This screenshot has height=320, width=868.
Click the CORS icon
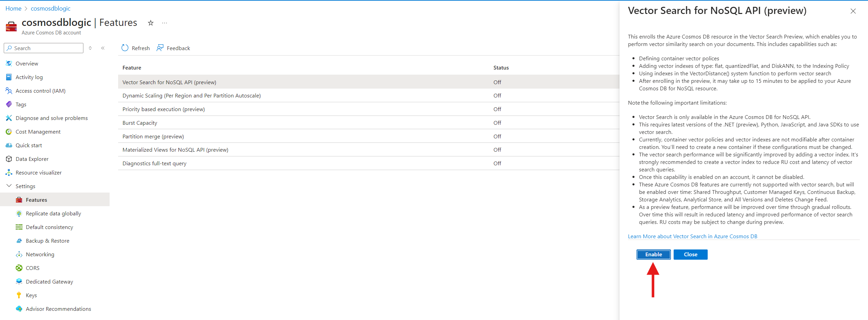19,268
